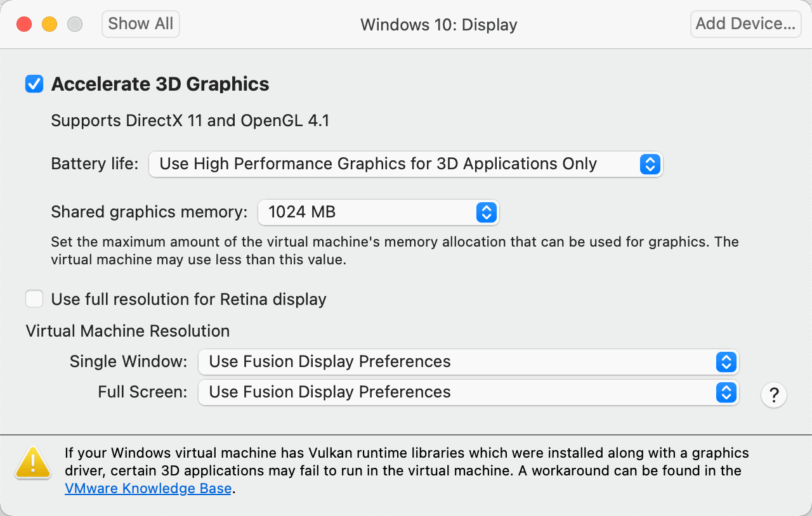This screenshot has height=516, width=812.
Task: Click the Battery life label
Action: 95,164
